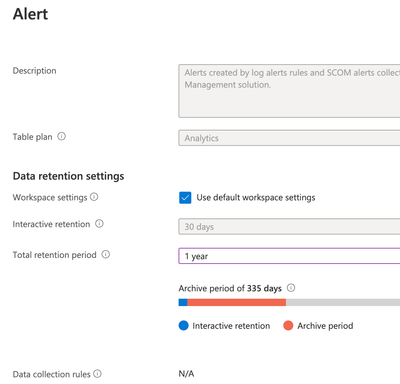Click the Alert page title
The height and width of the screenshot is (384, 400).
coord(30,14)
